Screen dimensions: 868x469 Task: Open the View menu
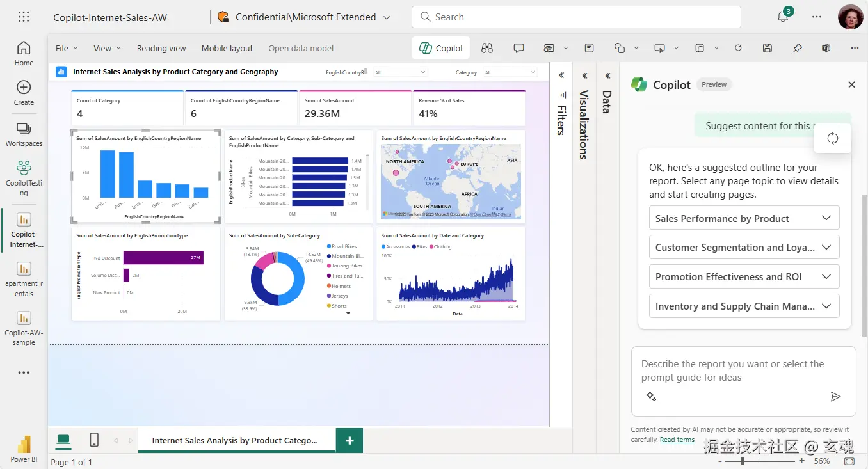(x=107, y=48)
